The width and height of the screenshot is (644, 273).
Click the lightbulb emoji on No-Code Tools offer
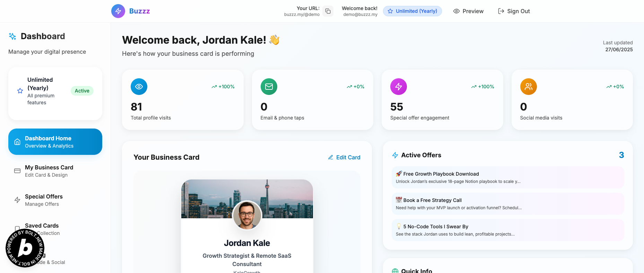point(399,226)
